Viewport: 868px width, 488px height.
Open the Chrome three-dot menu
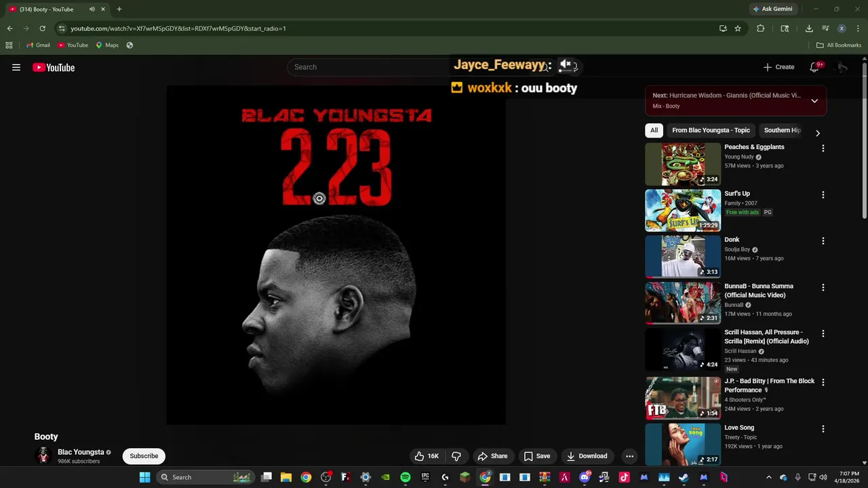point(858,28)
